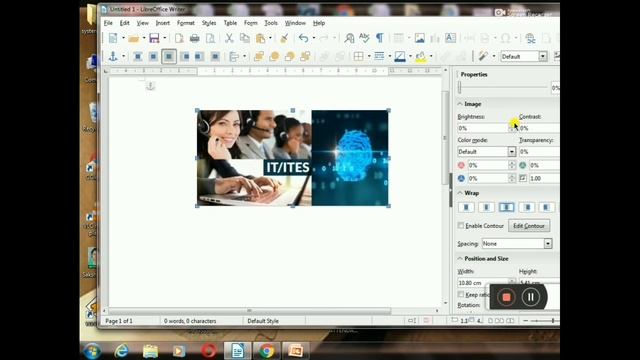Toggle the last wrap button in image toolbar
Image resolution: width=640 pixels, height=360 pixels.
point(215,56)
